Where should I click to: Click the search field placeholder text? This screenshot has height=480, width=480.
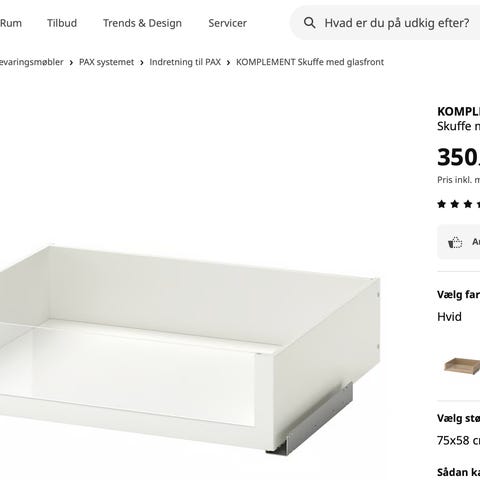pyautogui.click(x=397, y=23)
